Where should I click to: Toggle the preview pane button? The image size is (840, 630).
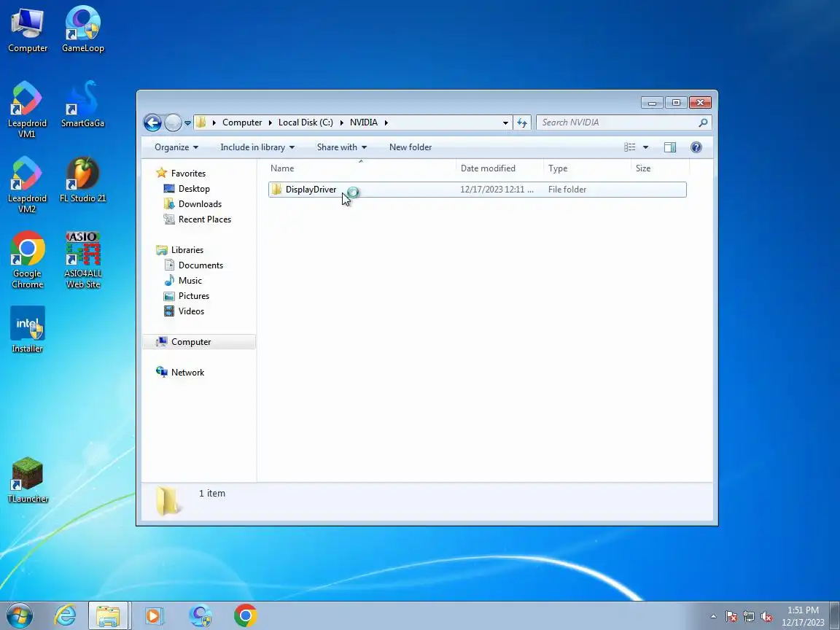[x=669, y=147]
